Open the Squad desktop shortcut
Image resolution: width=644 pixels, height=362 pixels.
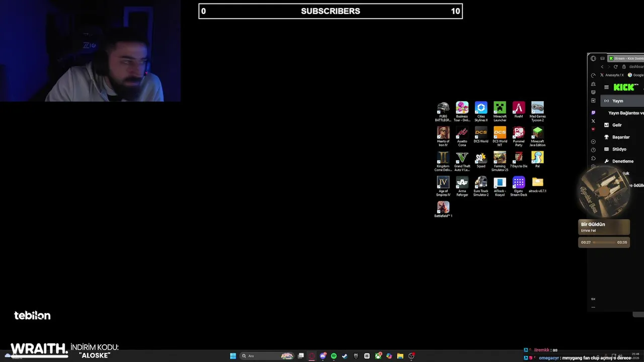481,159
